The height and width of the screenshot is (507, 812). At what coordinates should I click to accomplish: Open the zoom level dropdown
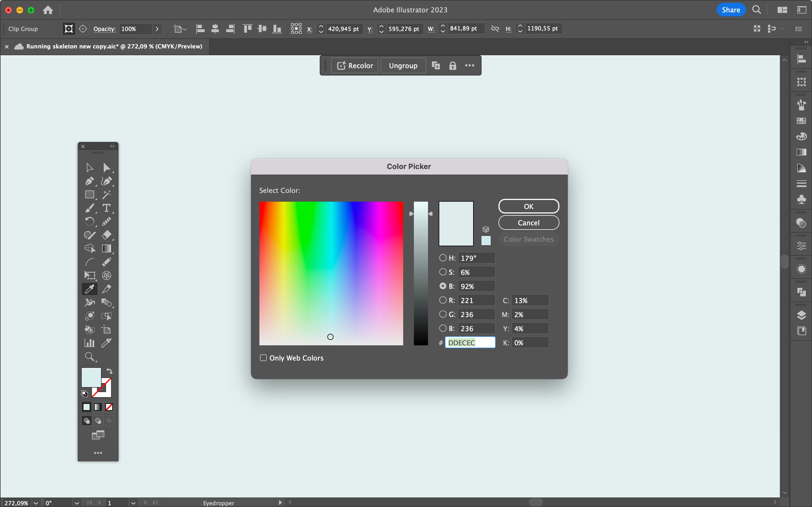(x=36, y=503)
